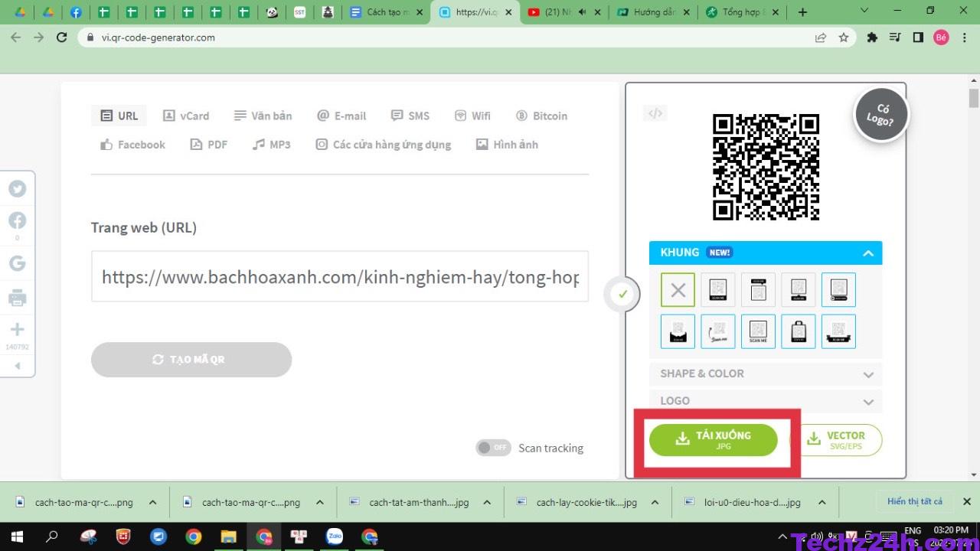Open the Windows Start menu
The width and height of the screenshot is (980, 551).
(17, 536)
